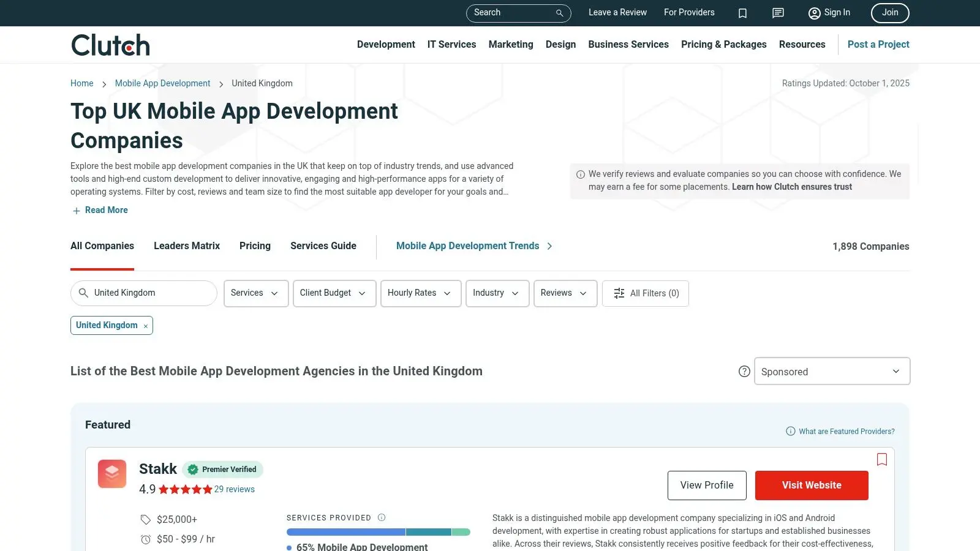Open All Filters panel
The height and width of the screenshot is (551, 980).
click(646, 293)
